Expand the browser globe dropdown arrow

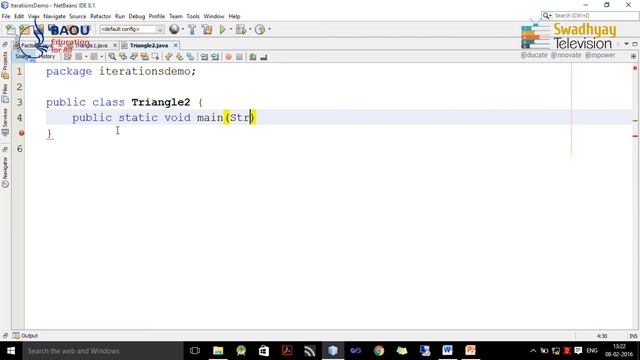(x=182, y=29)
